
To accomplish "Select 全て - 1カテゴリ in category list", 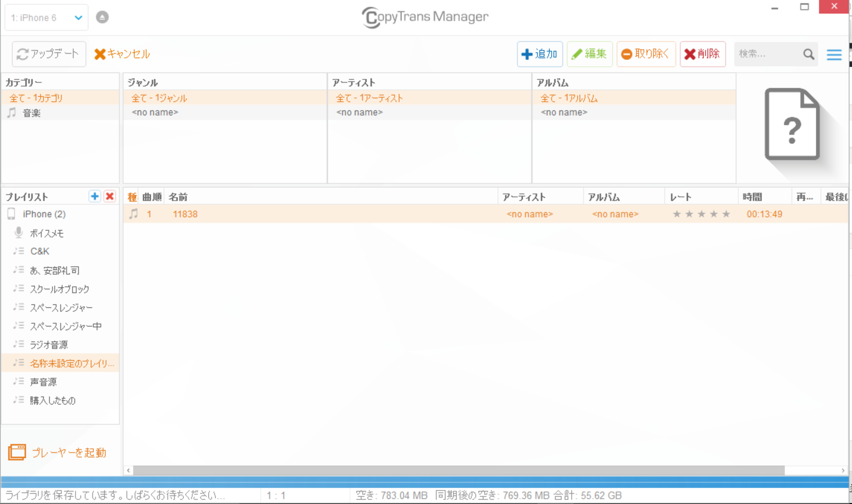I will pyautogui.click(x=60, y=98).
